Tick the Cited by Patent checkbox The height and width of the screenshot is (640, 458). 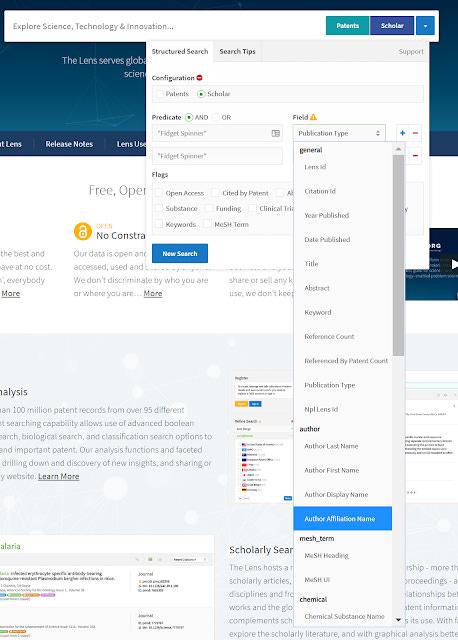click(215, 193)
